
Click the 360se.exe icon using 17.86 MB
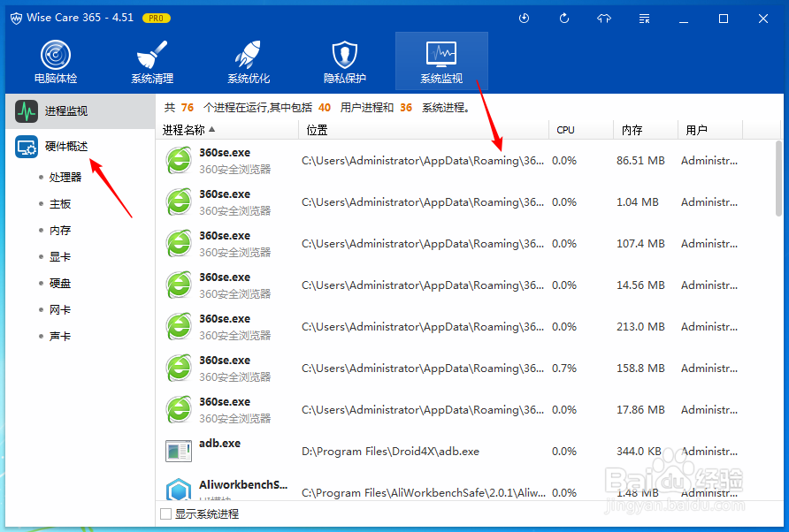179,409
